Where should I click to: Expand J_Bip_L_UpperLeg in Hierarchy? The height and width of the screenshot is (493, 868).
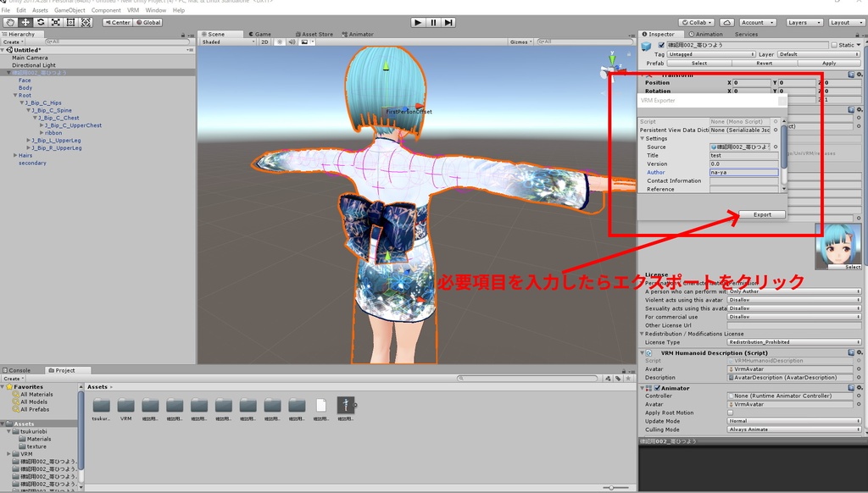tap(29, 141)
